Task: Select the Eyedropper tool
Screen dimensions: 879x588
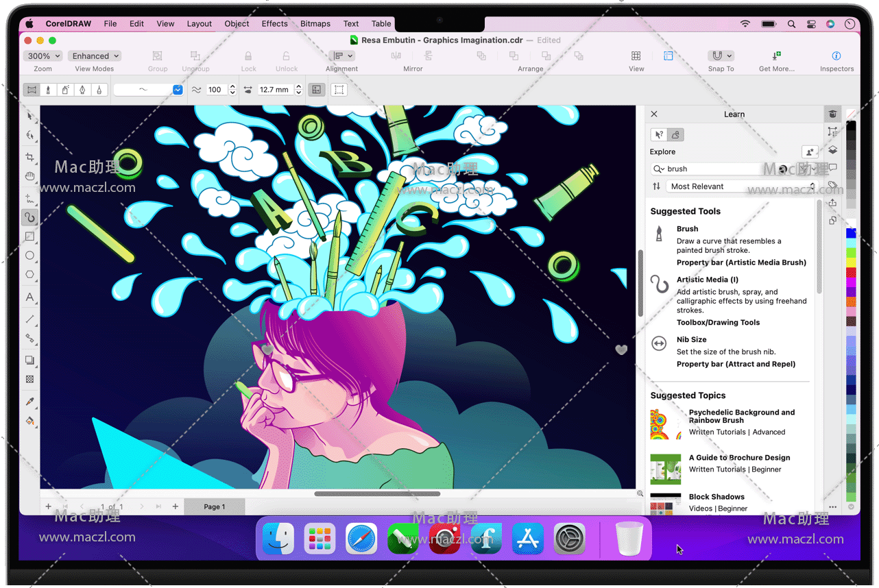Action: tap(29, 402)
